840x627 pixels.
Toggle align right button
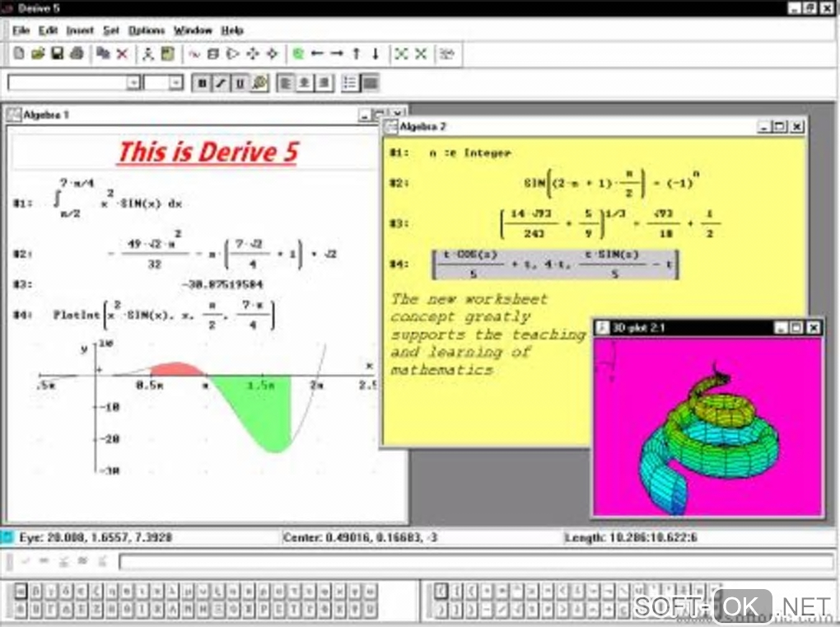(324, 83)
